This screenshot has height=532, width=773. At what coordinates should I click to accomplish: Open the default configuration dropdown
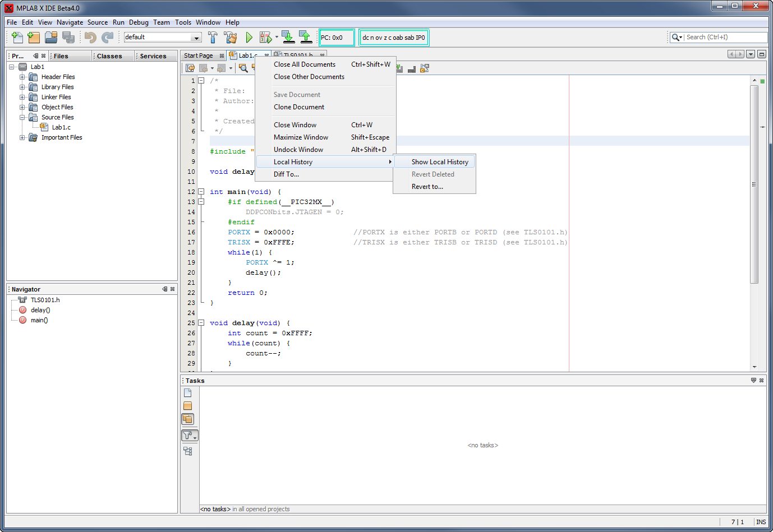pos(196,38)
